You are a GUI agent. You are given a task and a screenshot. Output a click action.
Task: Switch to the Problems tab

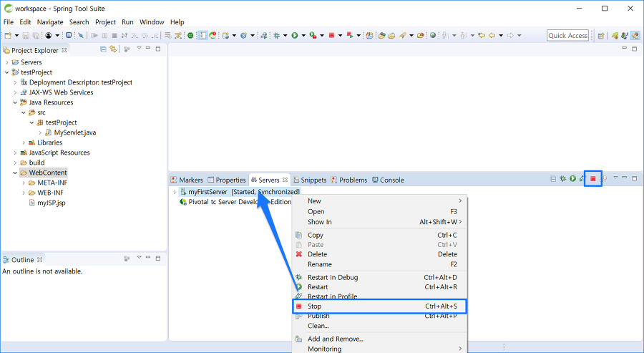348,180
